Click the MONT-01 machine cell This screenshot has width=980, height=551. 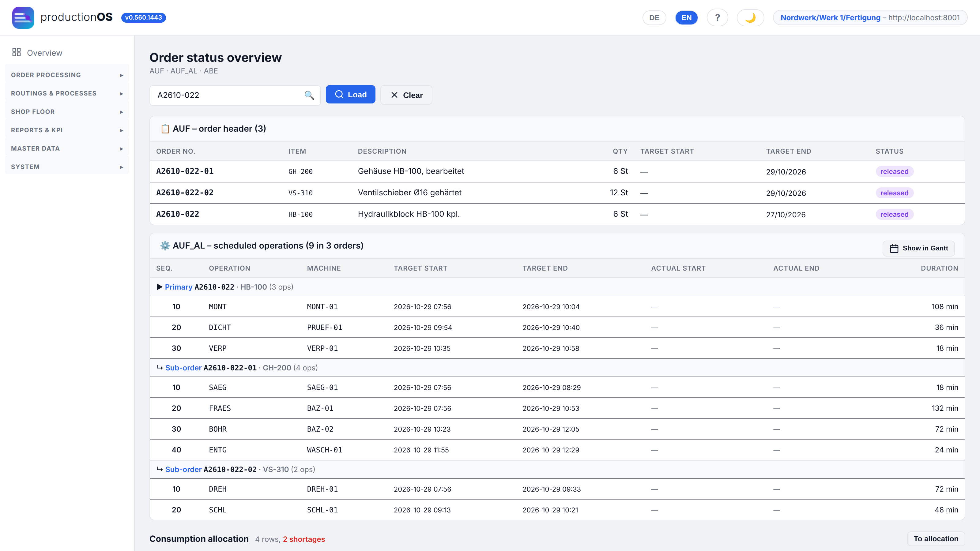[322, 307]
